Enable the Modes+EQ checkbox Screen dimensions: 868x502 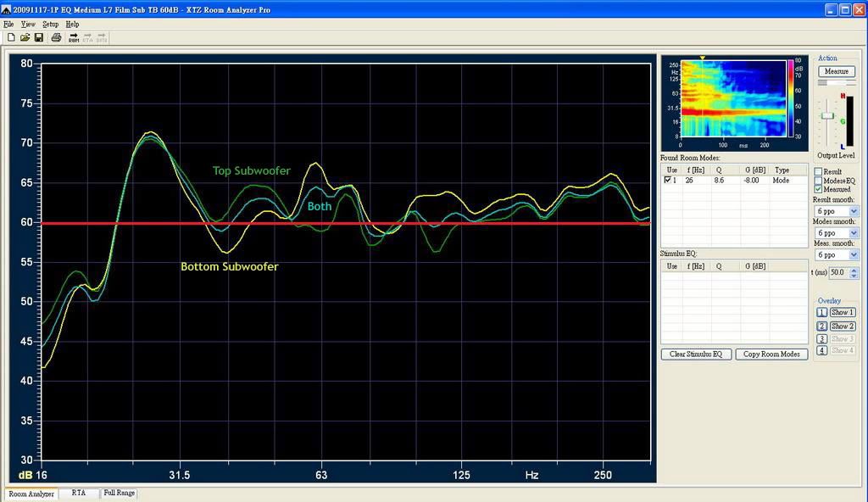[x=818, y=181]
